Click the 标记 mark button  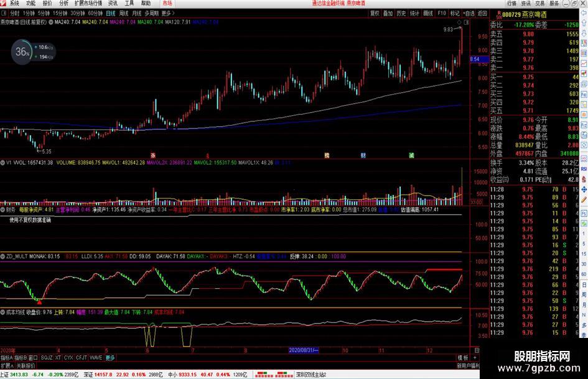pos(455,14)
